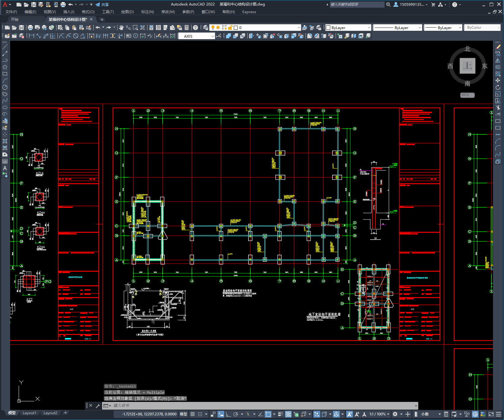Viewport: 504px width, 420px height.
Task: Toggle object snap 2D osnap button
Action: tap(268, 414)
